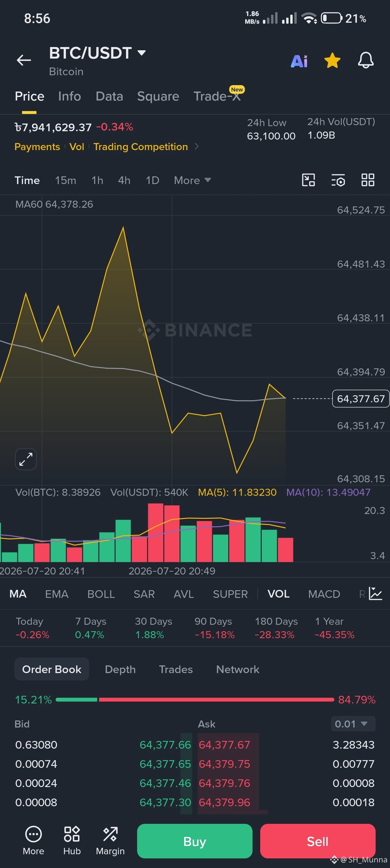Tap the 7 Days 0.47% performance
This screenshot has width=390, height=868.
point(90,628)
